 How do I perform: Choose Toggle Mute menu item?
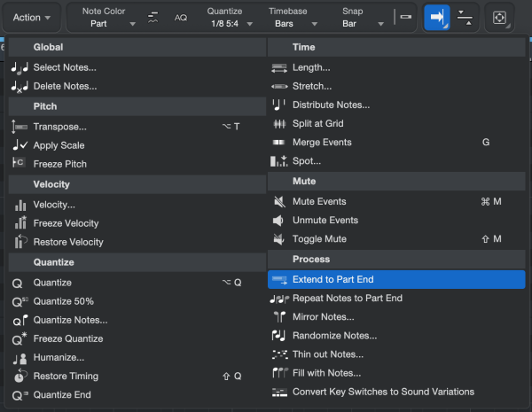[x=396, y=239]
